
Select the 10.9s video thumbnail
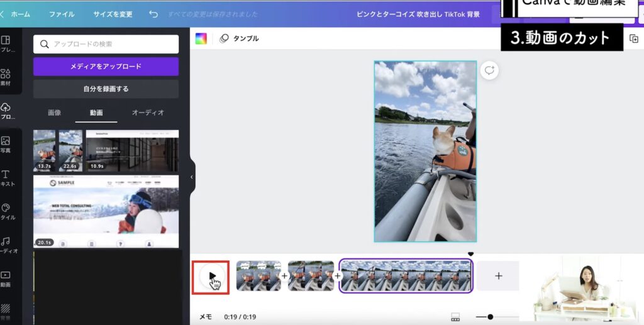click(x=132, y=151)
